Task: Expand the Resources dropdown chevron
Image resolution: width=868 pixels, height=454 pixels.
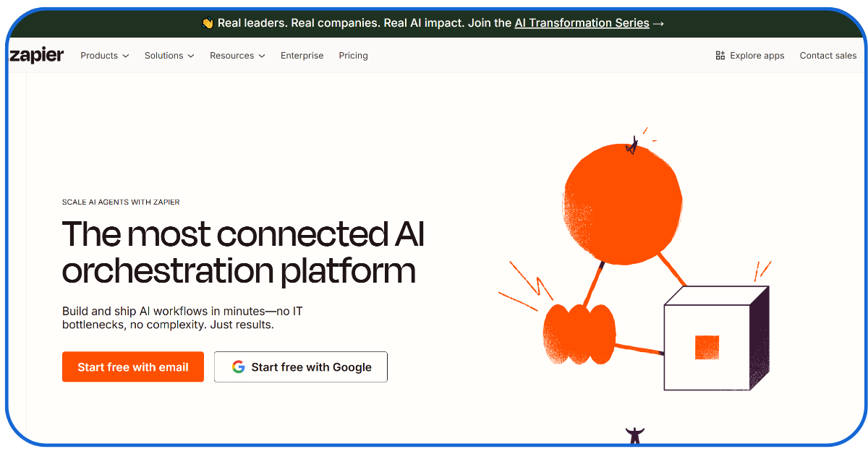Action: [262, 56]
